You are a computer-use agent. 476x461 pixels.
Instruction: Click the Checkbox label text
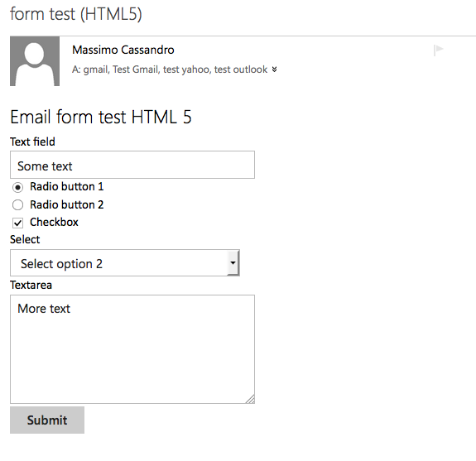(54, 222)
